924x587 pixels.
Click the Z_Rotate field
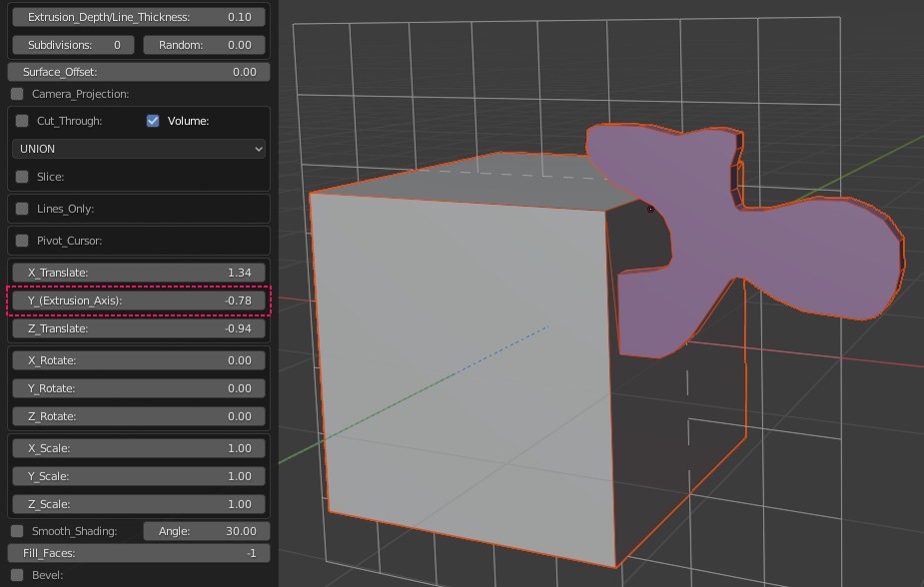point(139,416)
